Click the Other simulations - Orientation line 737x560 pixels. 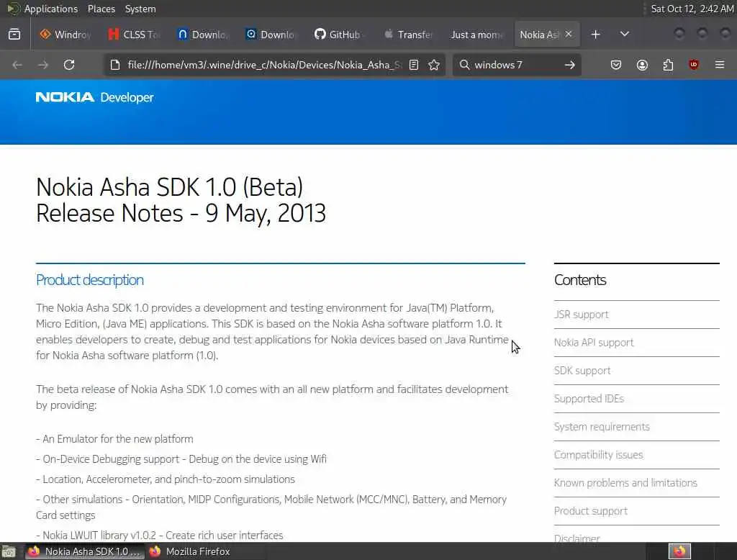click(x=271, y=507)
